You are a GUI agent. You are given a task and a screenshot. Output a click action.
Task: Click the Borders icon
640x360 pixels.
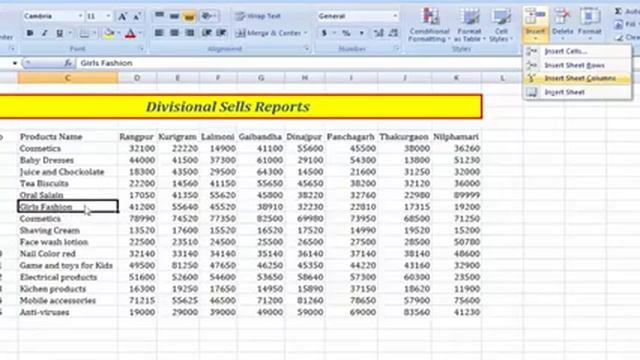[84, 33]
